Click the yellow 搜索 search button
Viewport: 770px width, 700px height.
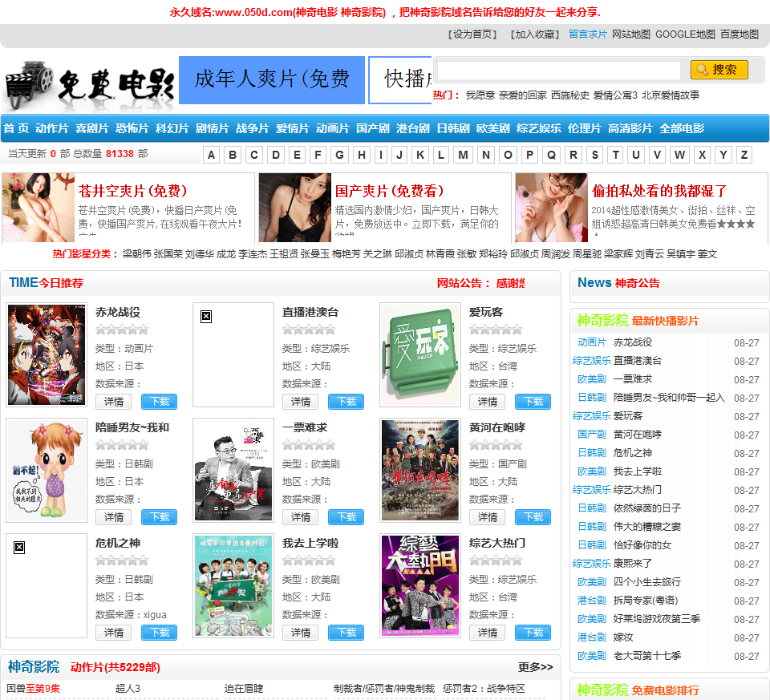coord(719,70)
